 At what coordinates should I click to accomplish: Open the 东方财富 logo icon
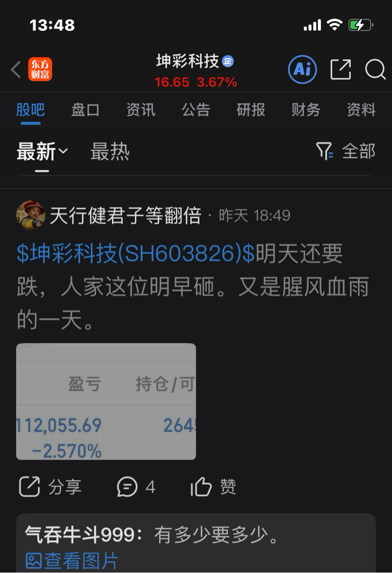(x=40, y=69)
